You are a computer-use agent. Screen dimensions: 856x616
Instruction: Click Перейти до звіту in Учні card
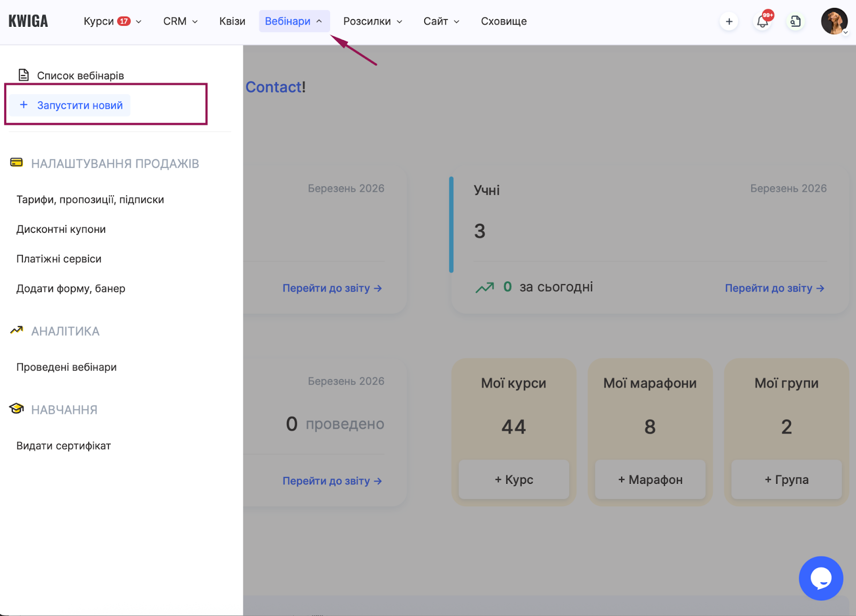coord(774,288)
